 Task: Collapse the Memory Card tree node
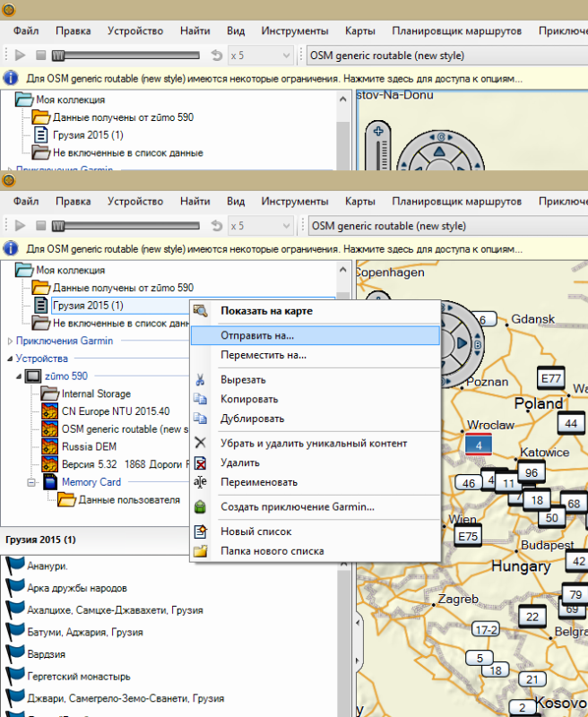click(31, 482)
